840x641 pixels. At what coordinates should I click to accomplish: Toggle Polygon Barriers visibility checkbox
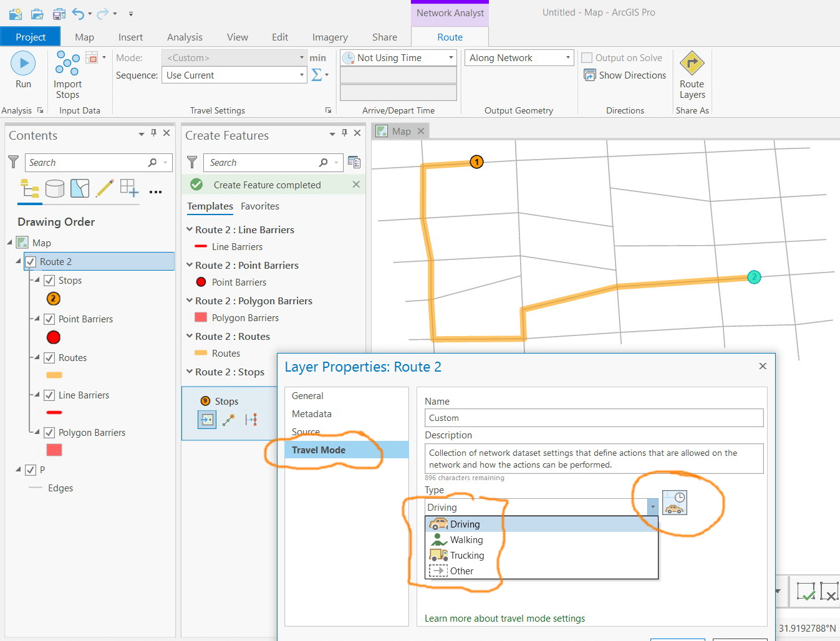[x=49, y=433]
